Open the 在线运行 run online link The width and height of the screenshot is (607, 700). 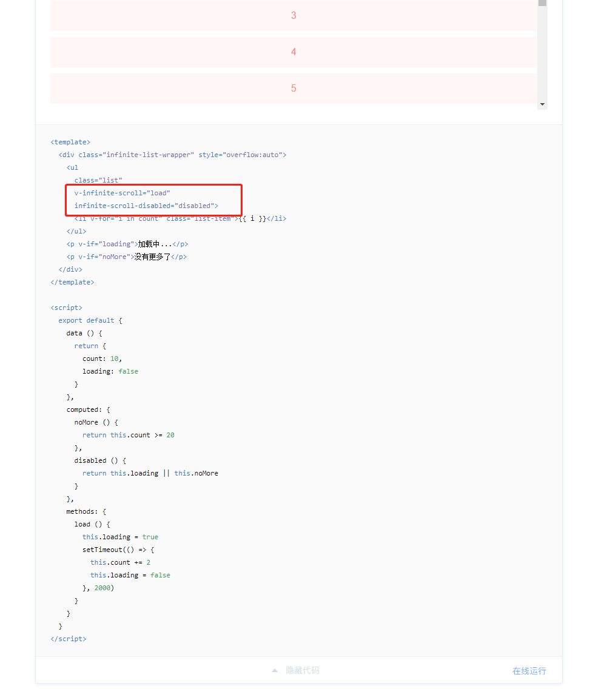[x=529, y=671]
